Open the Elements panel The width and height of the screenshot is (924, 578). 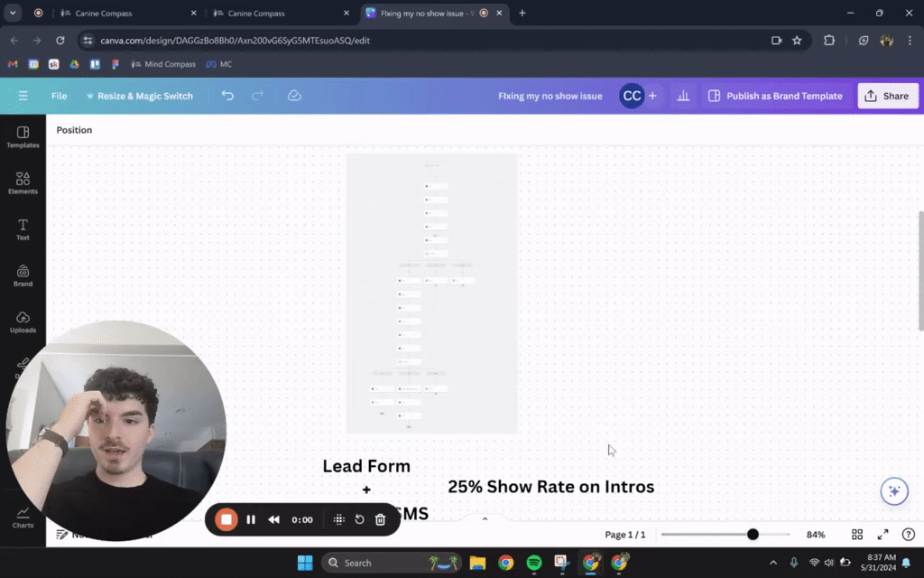click(x=23, y=182)
